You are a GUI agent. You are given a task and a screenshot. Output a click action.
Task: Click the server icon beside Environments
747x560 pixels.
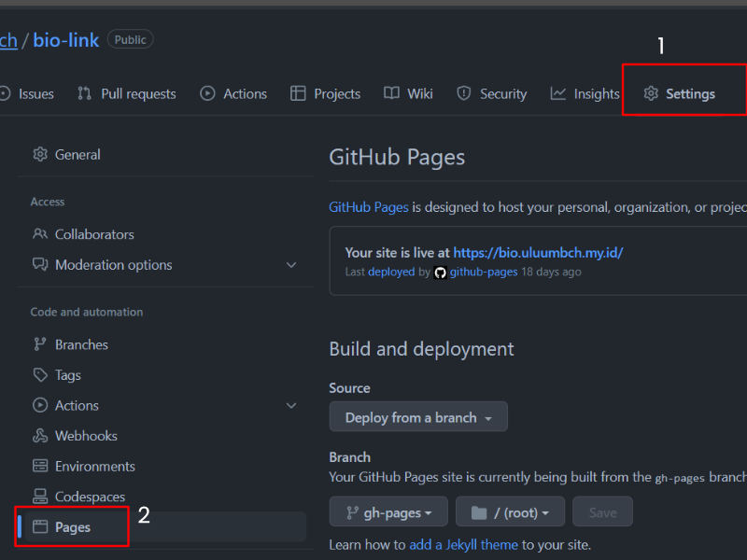click(40, 466)
